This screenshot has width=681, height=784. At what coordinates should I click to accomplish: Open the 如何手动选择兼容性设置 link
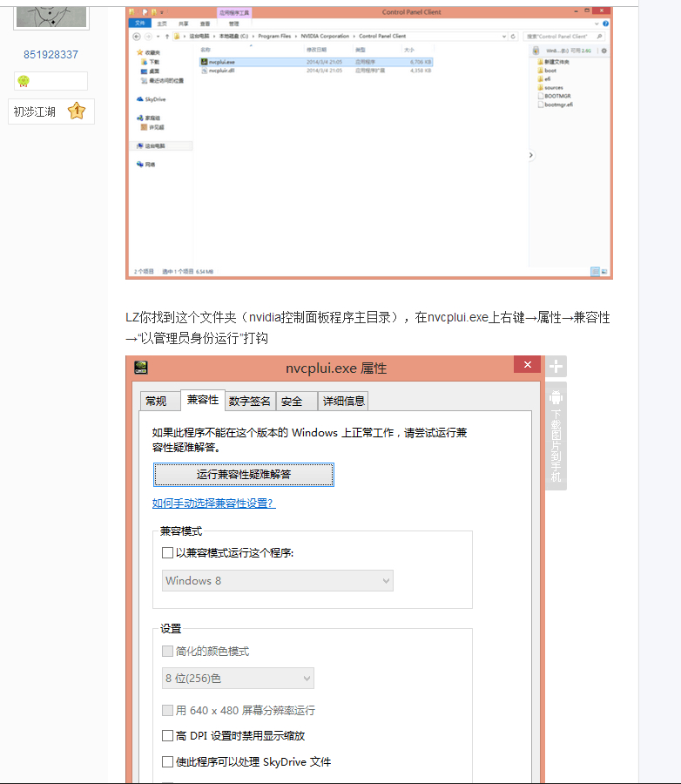(x=214, y=503)
